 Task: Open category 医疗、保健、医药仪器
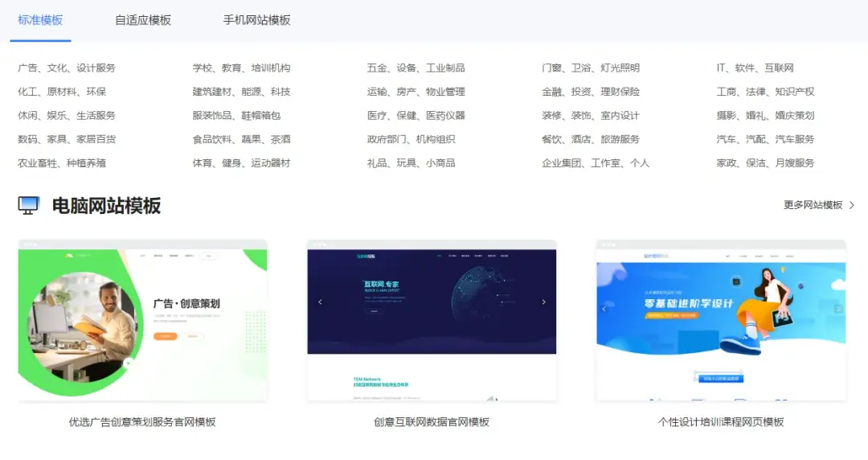tap(416, 116)
